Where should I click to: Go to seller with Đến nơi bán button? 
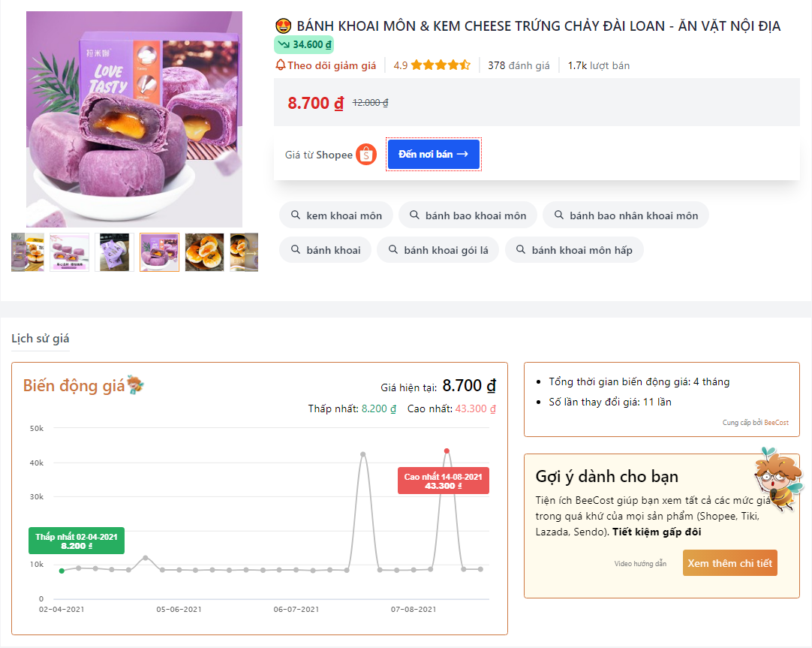(x=434, y=155)
